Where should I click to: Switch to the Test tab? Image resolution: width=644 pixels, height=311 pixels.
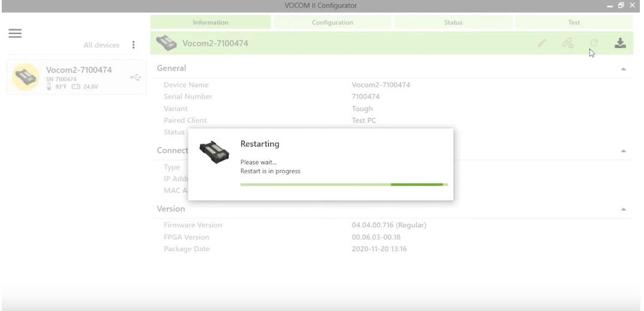574,22
